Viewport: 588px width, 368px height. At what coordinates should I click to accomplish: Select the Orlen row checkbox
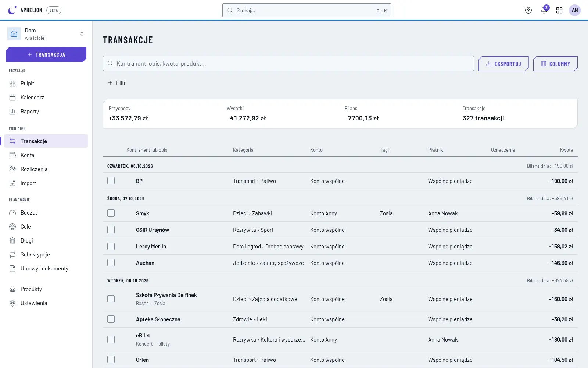coord(111,360)
